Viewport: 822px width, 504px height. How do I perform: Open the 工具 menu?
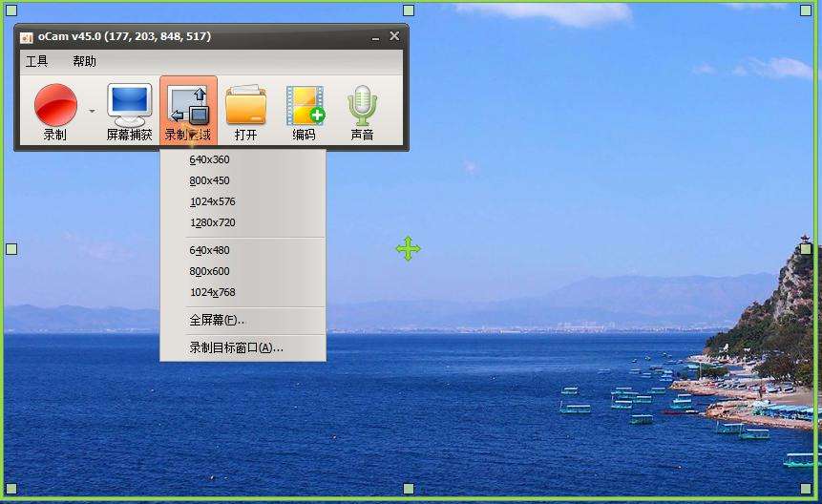(36, 61)
